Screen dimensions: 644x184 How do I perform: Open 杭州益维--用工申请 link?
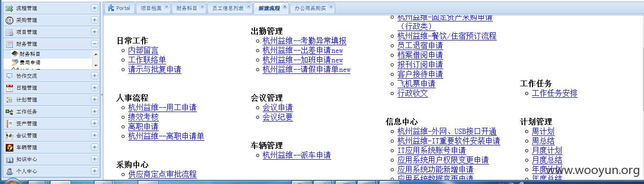[162, 107]
